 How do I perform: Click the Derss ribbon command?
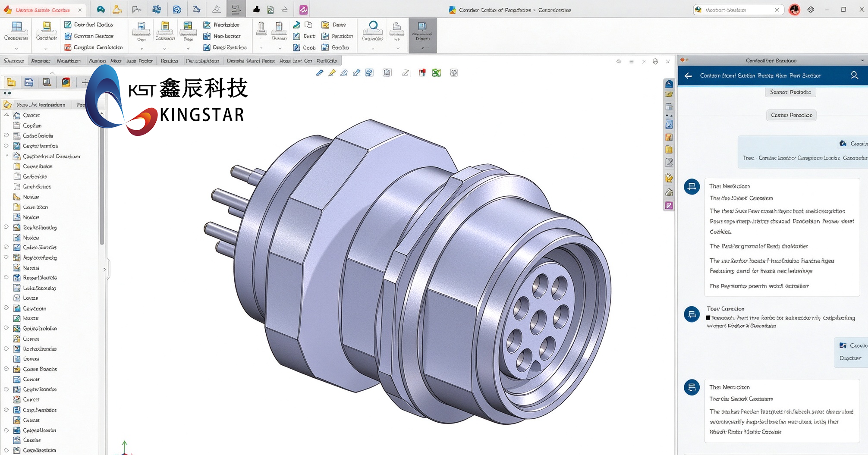(334, 25)
